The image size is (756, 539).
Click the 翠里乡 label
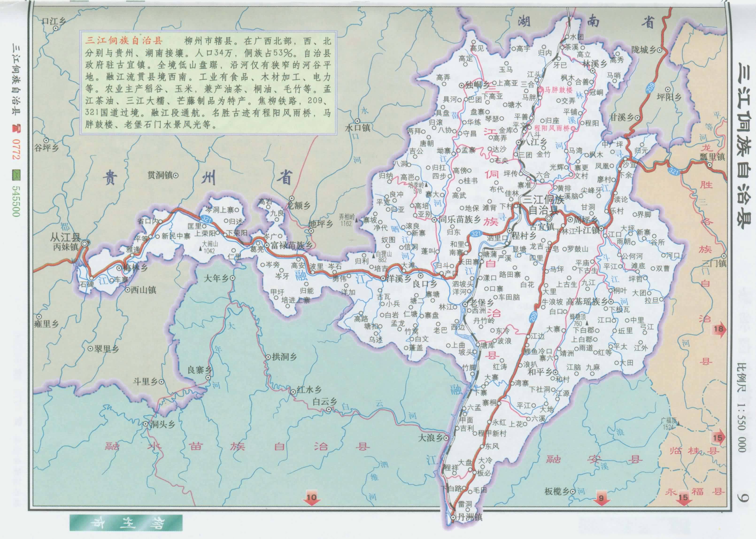107,349
